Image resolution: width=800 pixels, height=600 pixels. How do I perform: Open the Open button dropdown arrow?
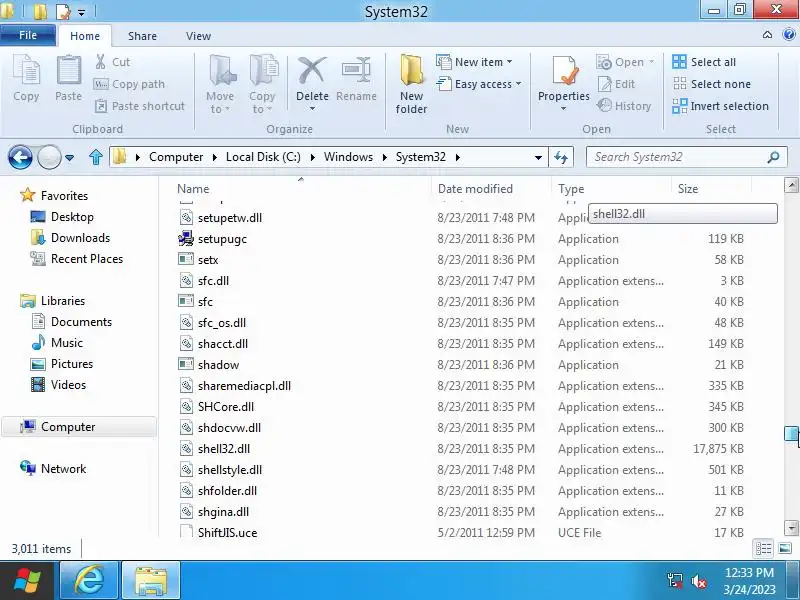click(651, 62)
